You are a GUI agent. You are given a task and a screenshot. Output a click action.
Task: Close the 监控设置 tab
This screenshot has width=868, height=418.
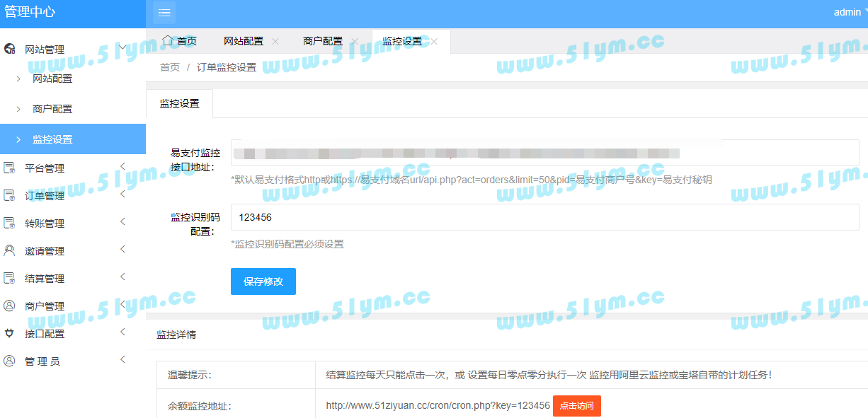point(434,41)
